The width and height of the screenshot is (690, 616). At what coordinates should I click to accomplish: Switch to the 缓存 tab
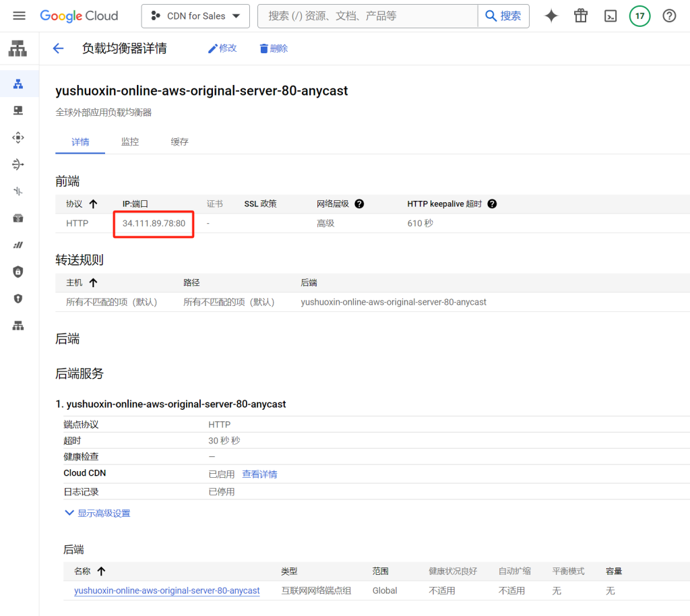point(179,142)
